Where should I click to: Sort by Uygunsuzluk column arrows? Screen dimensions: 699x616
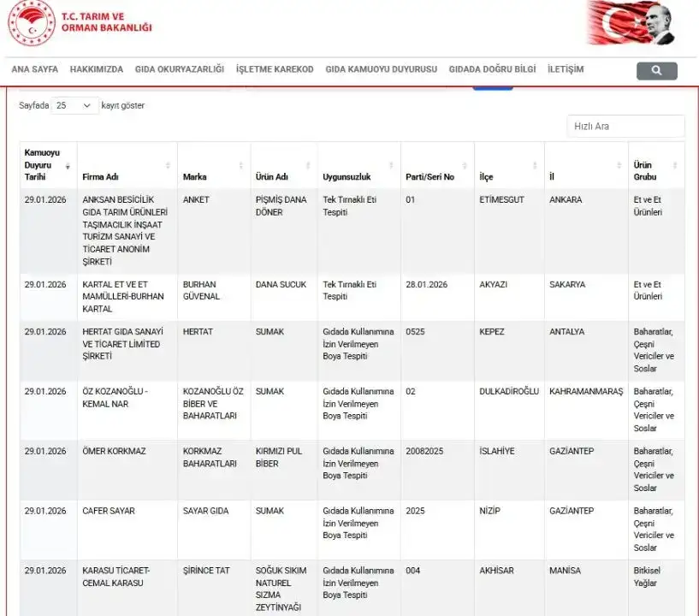pos(392,165)
